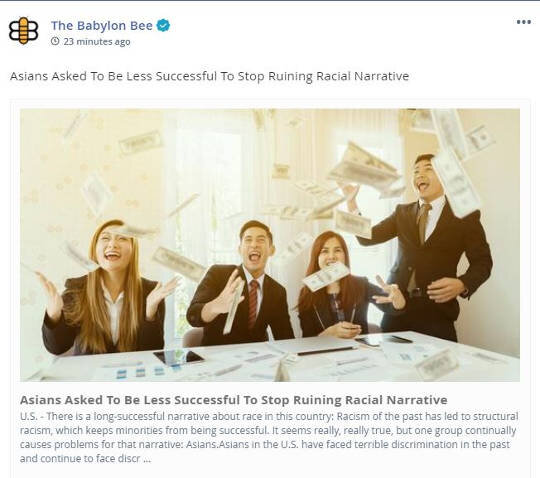Click the excerpt line starting 'causes problems for that narrative'
The height and width of the screenshot is (478, 540).
pyautogui.click(x=264, y=445)
